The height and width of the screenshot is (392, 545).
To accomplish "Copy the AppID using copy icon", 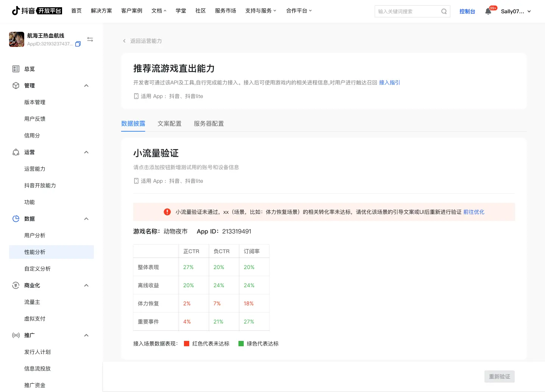I will (78, 44).
